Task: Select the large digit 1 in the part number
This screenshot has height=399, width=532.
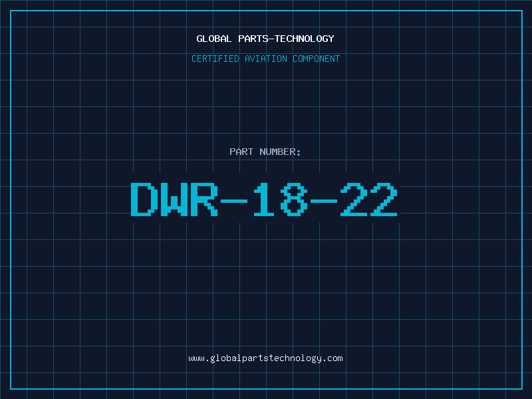Action: (x=264, y=199)
